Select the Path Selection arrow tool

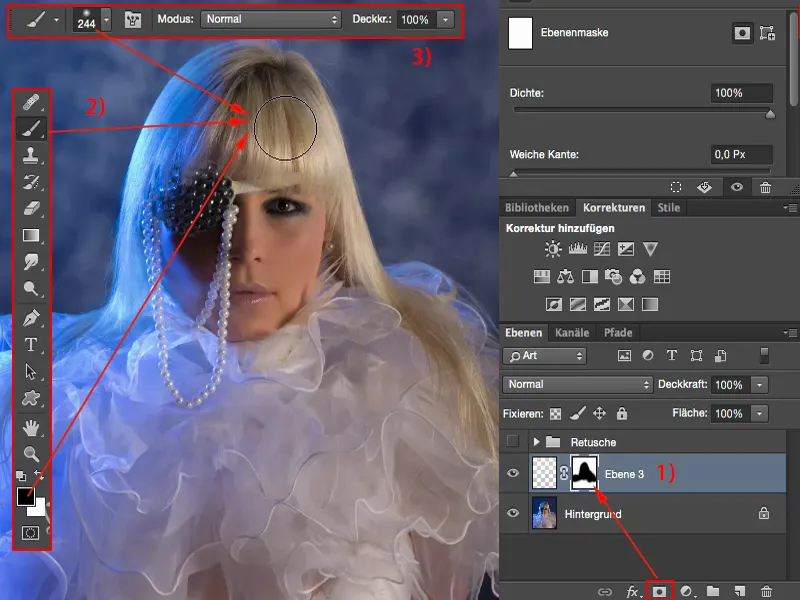[31, 371]
